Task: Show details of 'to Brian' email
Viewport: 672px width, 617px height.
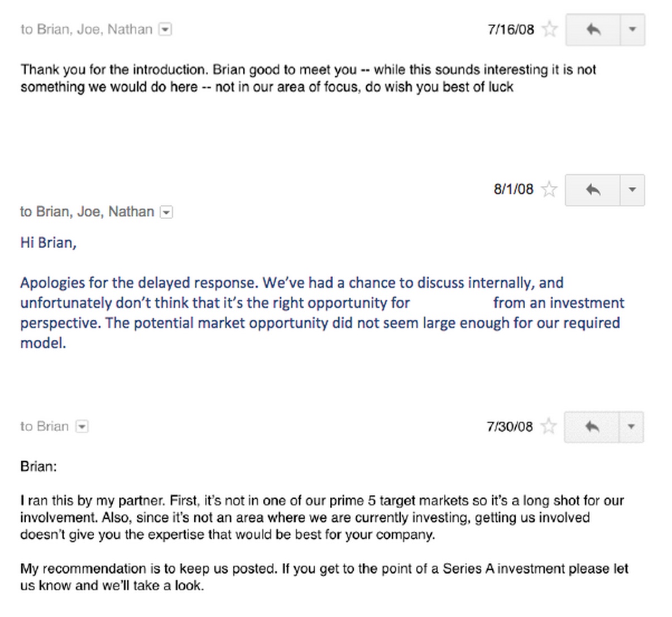Action: pos(82,427)
